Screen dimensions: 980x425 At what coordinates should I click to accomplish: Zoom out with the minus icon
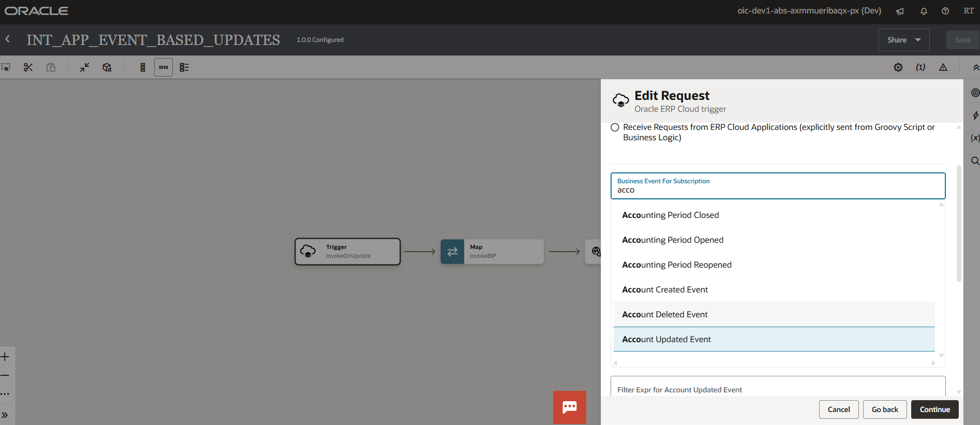pos(5,375)
